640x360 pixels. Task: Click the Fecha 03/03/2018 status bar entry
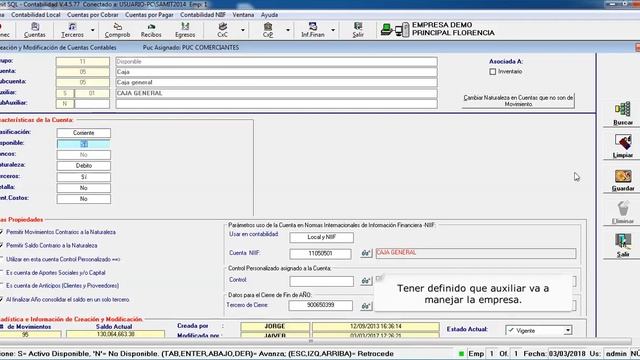[554, 353]
